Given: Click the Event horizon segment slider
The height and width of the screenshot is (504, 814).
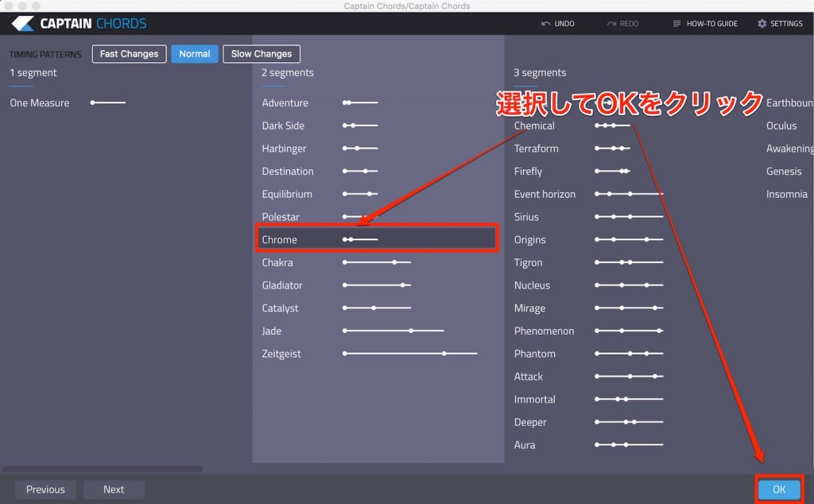Looking at the screenshot, I should [628, 193].
